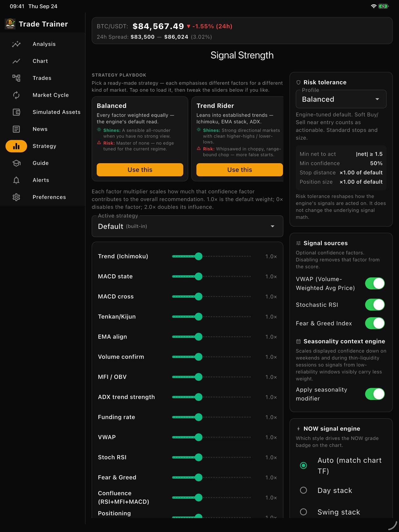Click the Chart line icon in sidebar
The image size is (399, 532).
[x=16, y=61]
